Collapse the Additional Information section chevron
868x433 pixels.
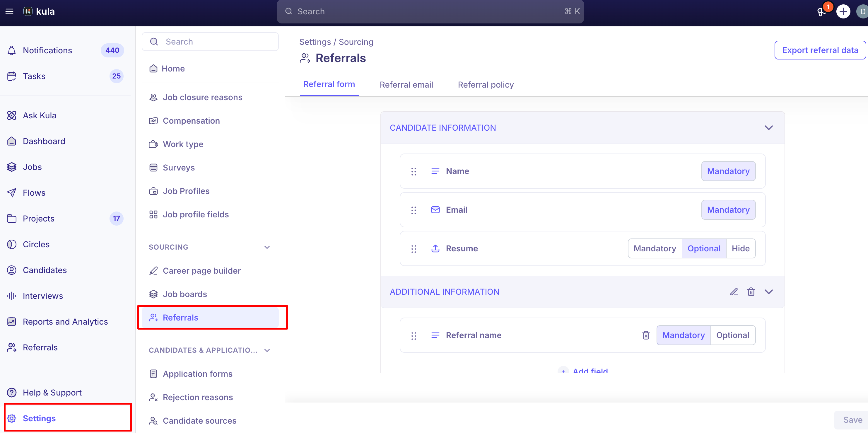coord(769,292)
